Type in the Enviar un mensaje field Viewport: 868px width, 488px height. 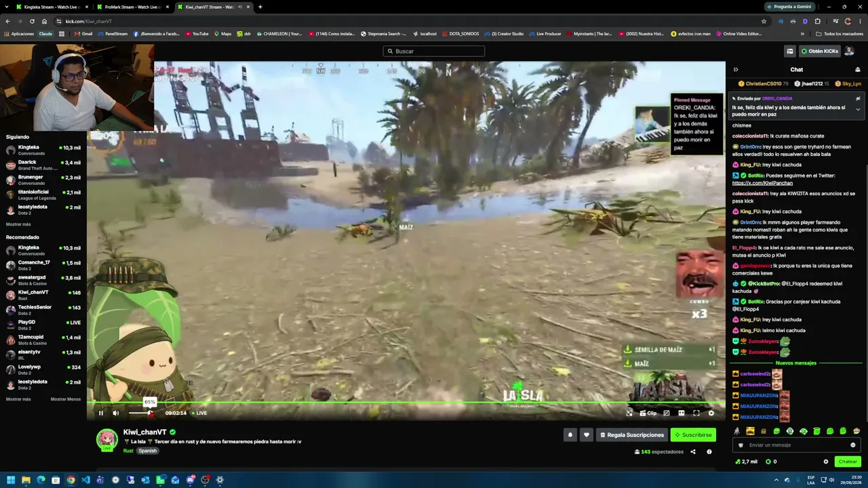coord(797,445)
